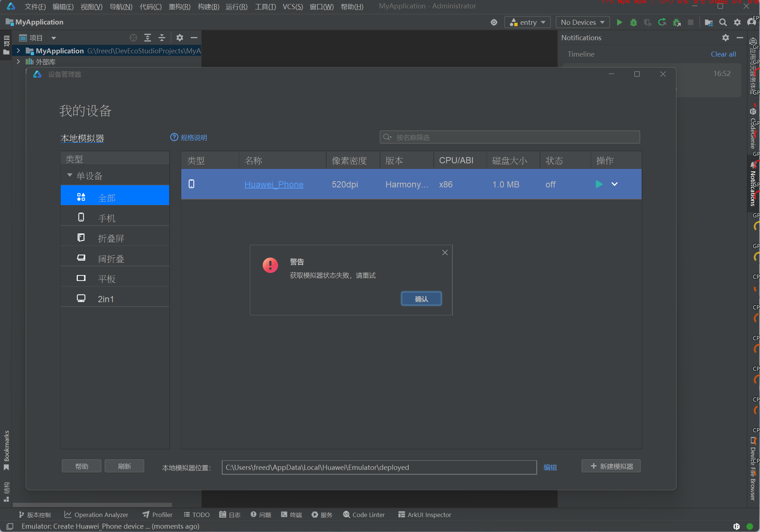The width and height of the screenshot is (760, 532).
Task: Click the phone type icon in Huawei_Phone row
Action: [191, 184]
